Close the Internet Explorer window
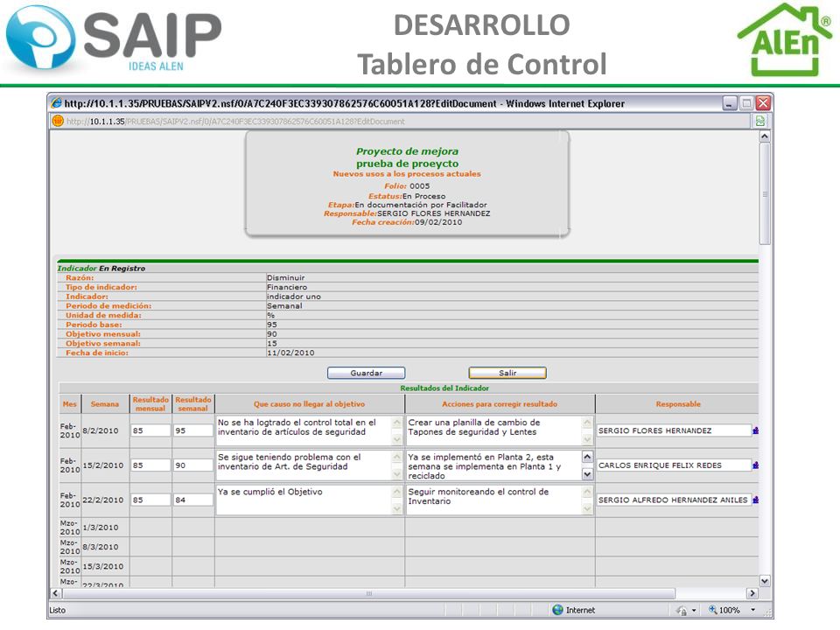Image resolution: width=840 pixels, height=630 pixels. click(x=763, y=103)
